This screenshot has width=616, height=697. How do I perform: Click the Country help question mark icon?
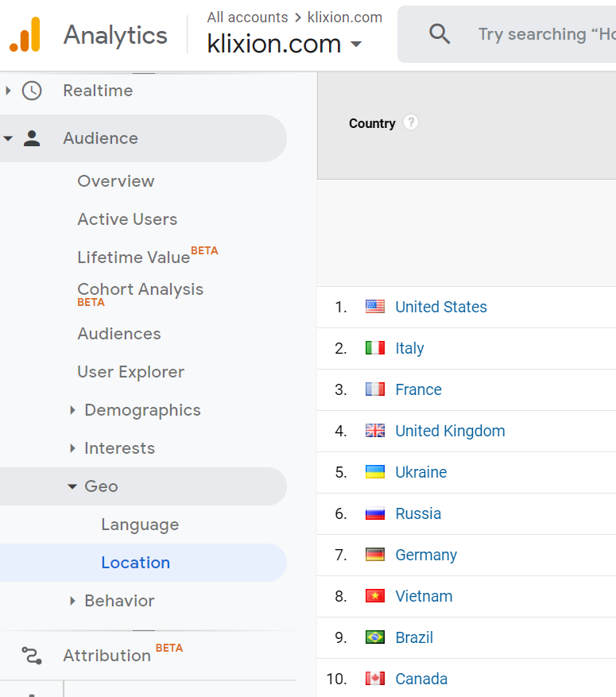[411, 122]
